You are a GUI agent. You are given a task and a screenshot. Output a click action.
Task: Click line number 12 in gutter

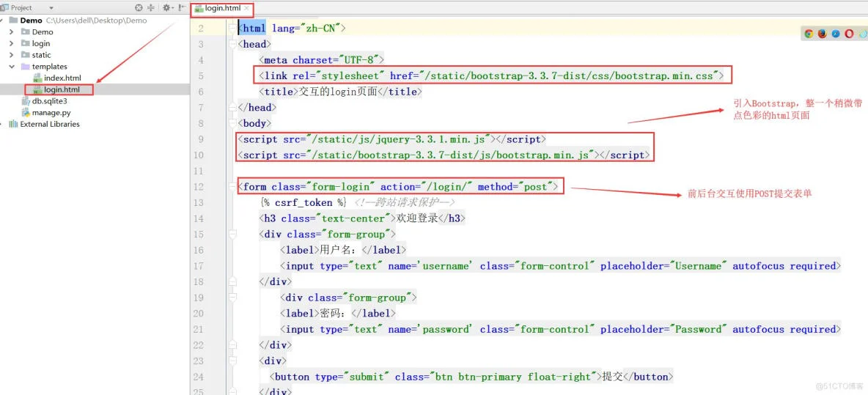pyautogui.click(x=198, y=187)
